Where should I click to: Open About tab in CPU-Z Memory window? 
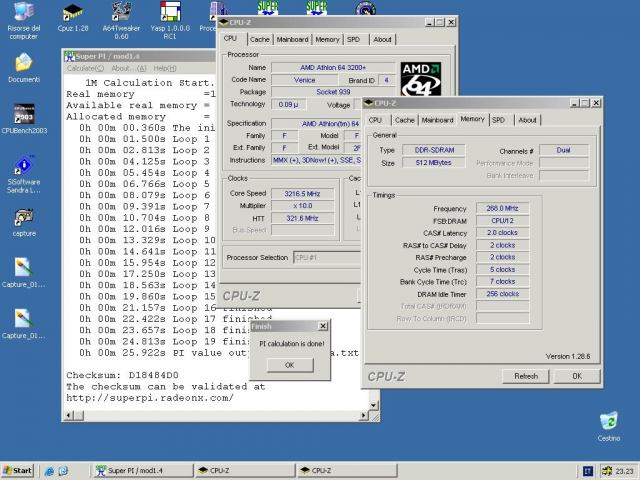pos(527,120)
